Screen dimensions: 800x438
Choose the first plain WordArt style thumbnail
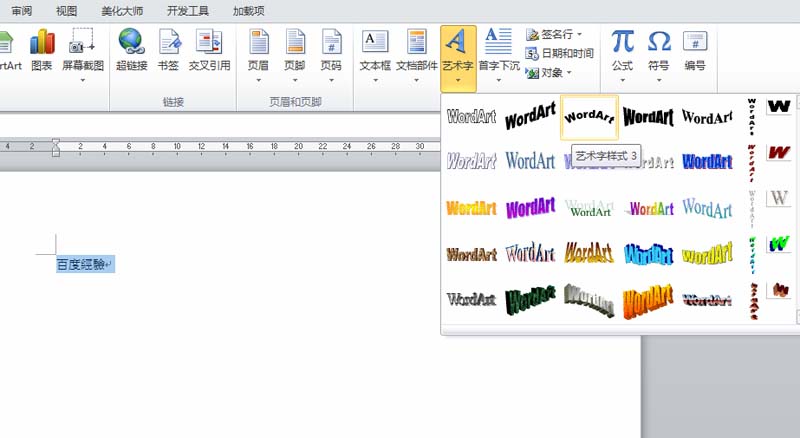click(x=471, y=117)
